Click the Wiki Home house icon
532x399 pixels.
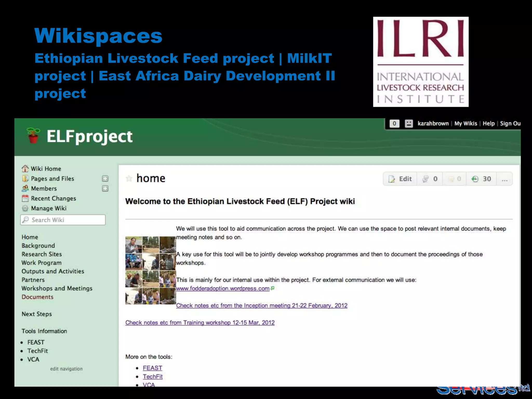pyautogui.click(x=25, y=169)
